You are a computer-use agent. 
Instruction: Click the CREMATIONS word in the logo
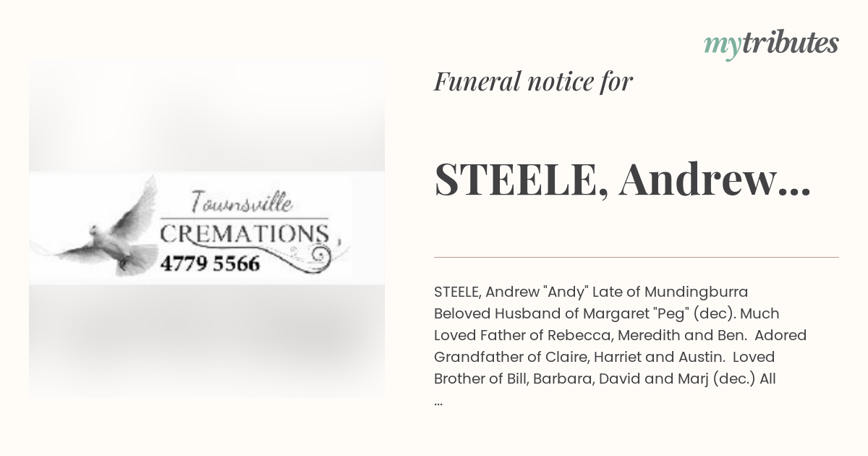click(244, 234)
